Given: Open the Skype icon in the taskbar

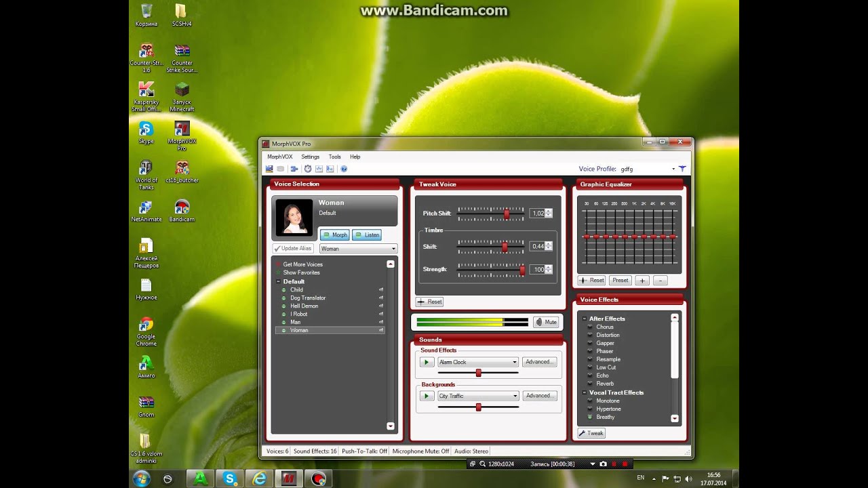Looking at the screenshot, I should pyautogui.click(x=230, y=479).
